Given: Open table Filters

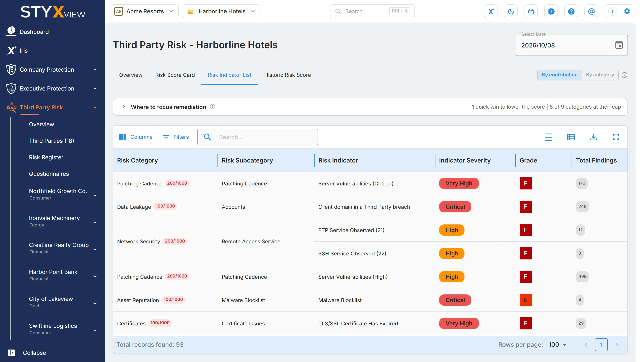Looking at the screenshot, I should (x=176, y=137).
